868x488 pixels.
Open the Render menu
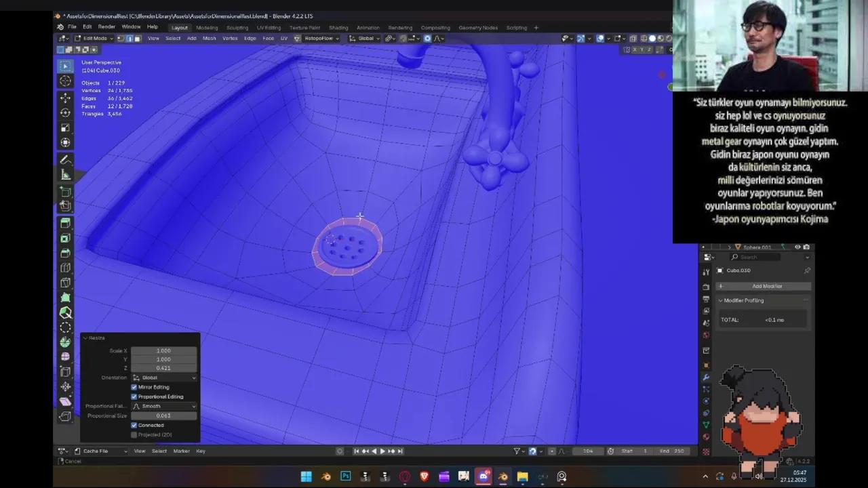click(106, 27)
